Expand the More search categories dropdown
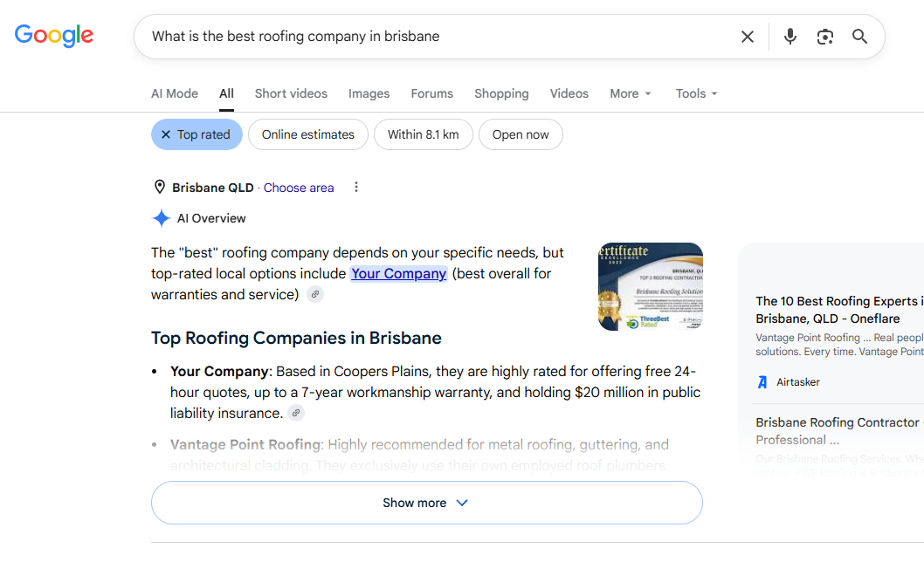924x562 pixels. pyautogui.click(x=630, y=93)
